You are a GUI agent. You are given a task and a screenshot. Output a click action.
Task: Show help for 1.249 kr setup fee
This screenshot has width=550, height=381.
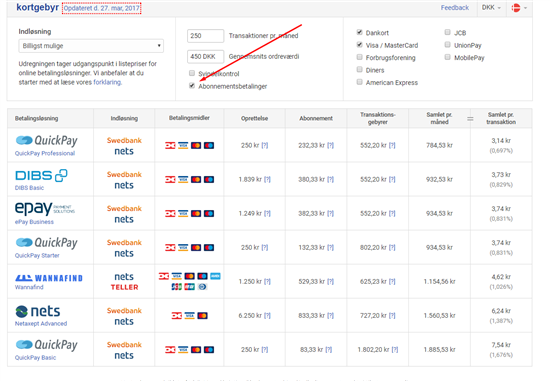pos(267,213)
